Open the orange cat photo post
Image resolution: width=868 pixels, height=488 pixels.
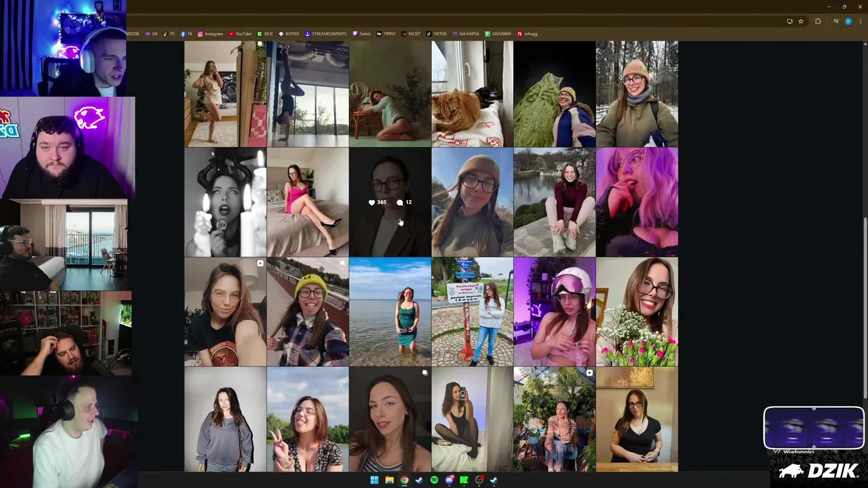click(x=472, y=94)
